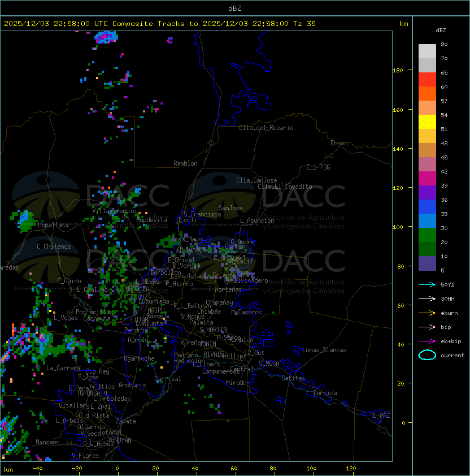This screenshot has width=470, height=476.
Task: Select the yellow eburn arrow symbol
Action: pyautogui.click(x=427, y=313)
